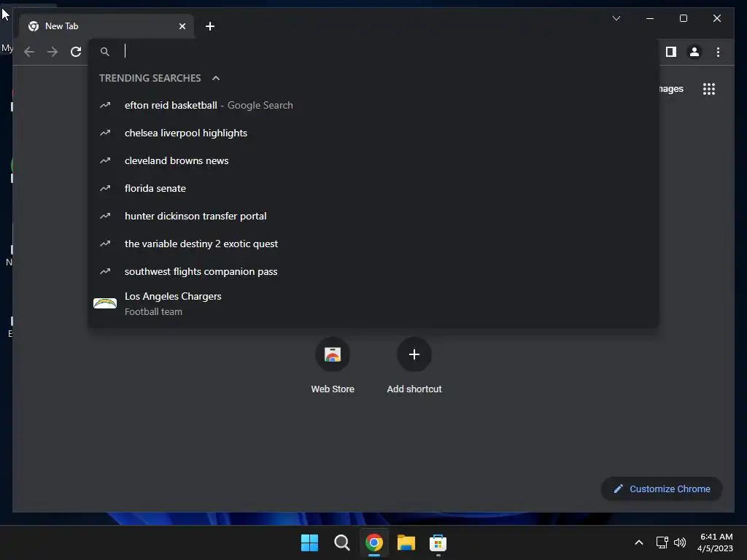
Task: Open Windows Search from the taskbar
Action: point(341,542)
